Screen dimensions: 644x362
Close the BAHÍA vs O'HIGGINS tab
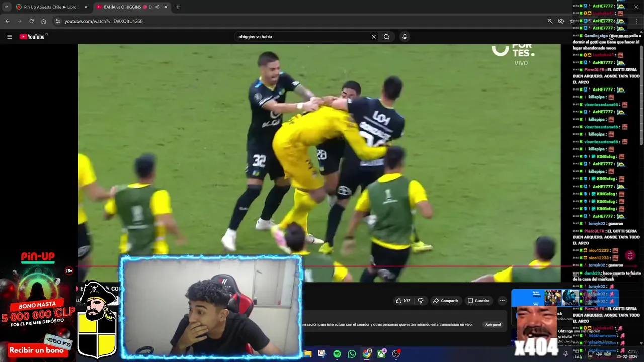(x=166, y=7)
